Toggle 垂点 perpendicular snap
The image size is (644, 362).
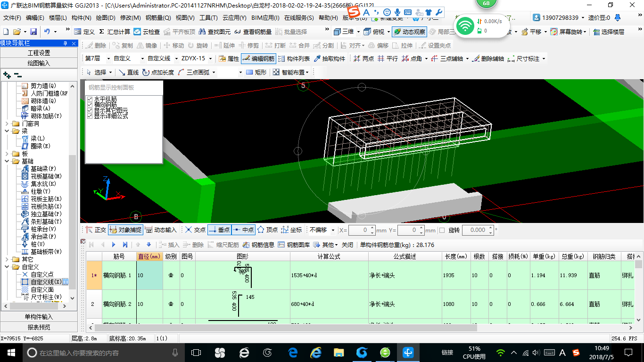coord(219,230)
